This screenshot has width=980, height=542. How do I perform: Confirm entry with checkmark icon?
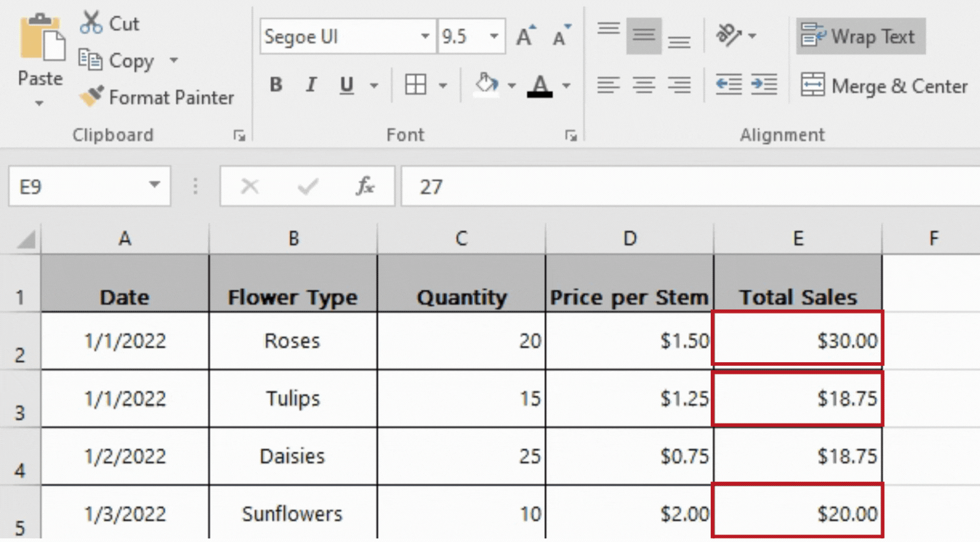(x=308, y=186)
